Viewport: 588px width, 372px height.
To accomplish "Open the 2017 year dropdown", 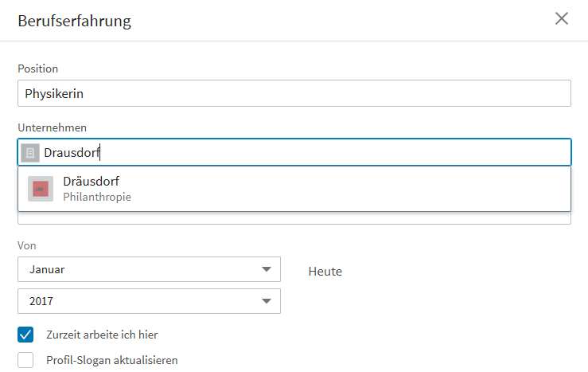I will coord(149,301).
